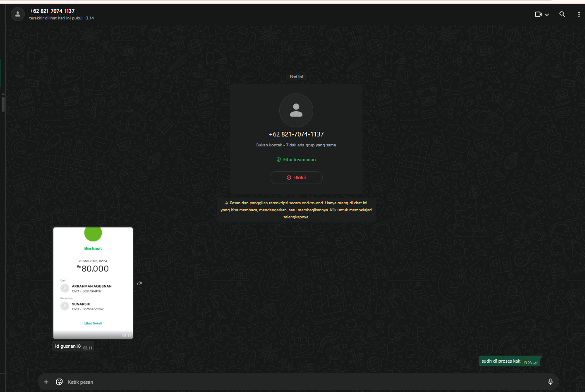This screenshot has height=392, width=585.
Task: Focus the Ketik pesan input field
Action: [304, 382]
